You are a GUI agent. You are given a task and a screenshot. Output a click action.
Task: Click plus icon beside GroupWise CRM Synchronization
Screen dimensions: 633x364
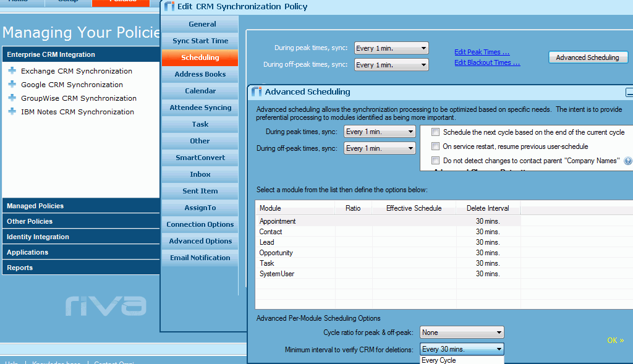(12, 98)
